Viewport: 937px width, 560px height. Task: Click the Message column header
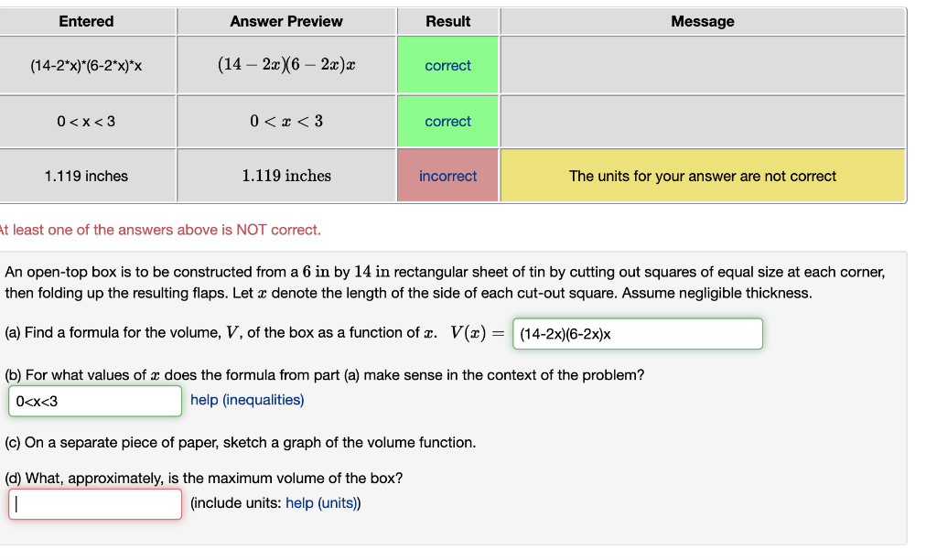pyautogui.click(x=702, y=21)
